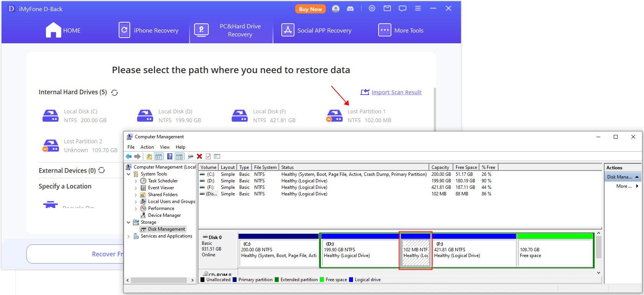644x295 pixels.
Task: Click the drive magnifier toolbar icon
Action: pyautogui.click(x=190, y=156)
